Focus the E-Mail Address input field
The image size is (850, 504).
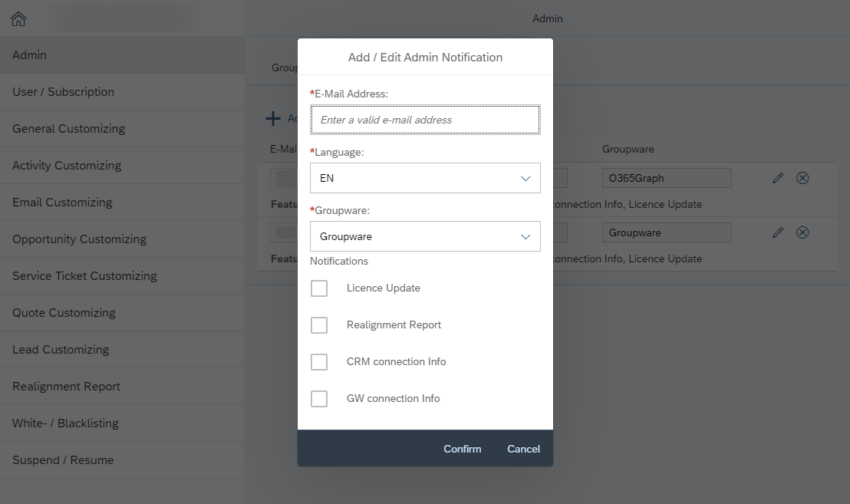tap(425, 120)
